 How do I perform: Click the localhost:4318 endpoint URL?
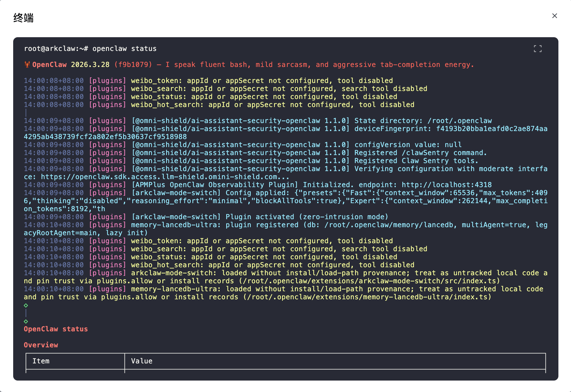click(446, 185)
